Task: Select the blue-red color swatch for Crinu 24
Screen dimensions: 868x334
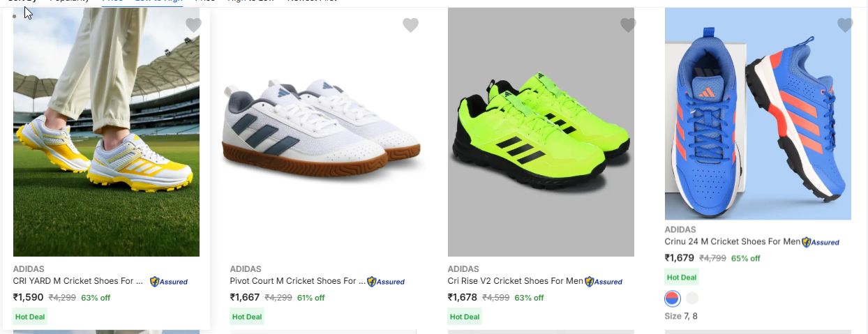Action: 672,298
